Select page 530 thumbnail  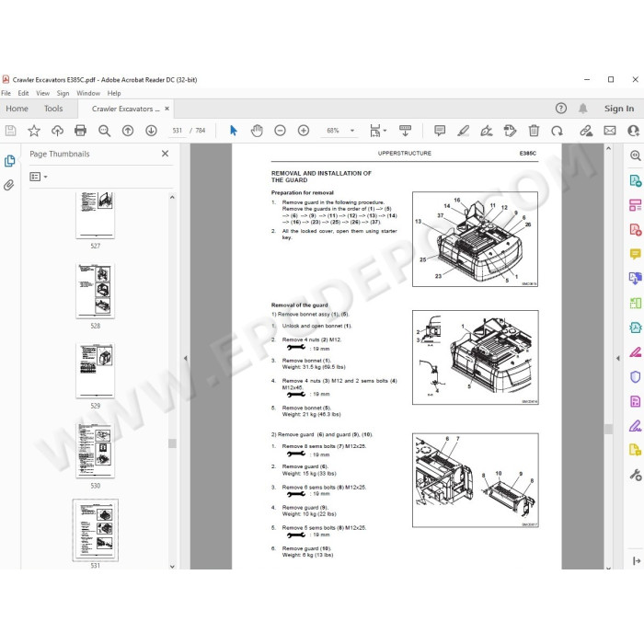pos(96,451)
